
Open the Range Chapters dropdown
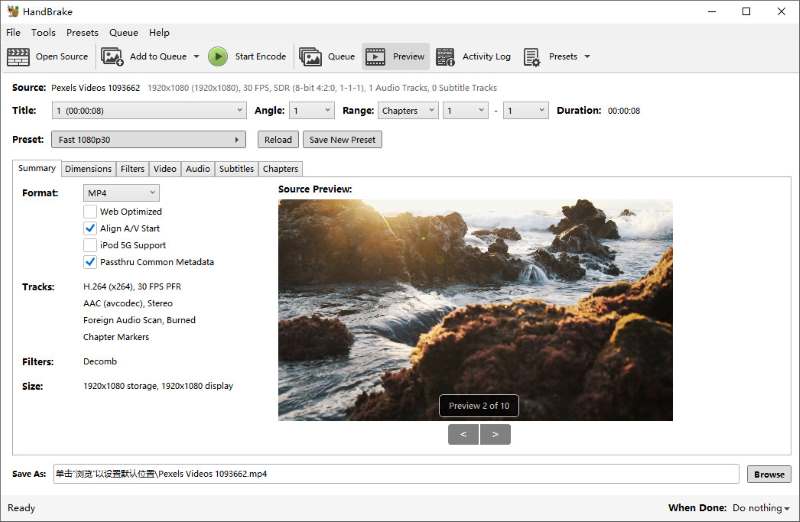pyautogui.click(x=408, y=110)
